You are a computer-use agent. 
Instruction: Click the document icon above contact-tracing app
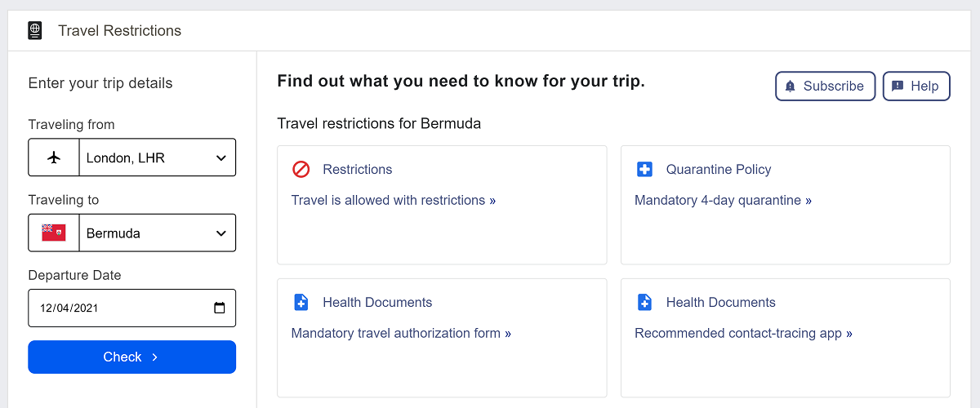tap(644, 303)
